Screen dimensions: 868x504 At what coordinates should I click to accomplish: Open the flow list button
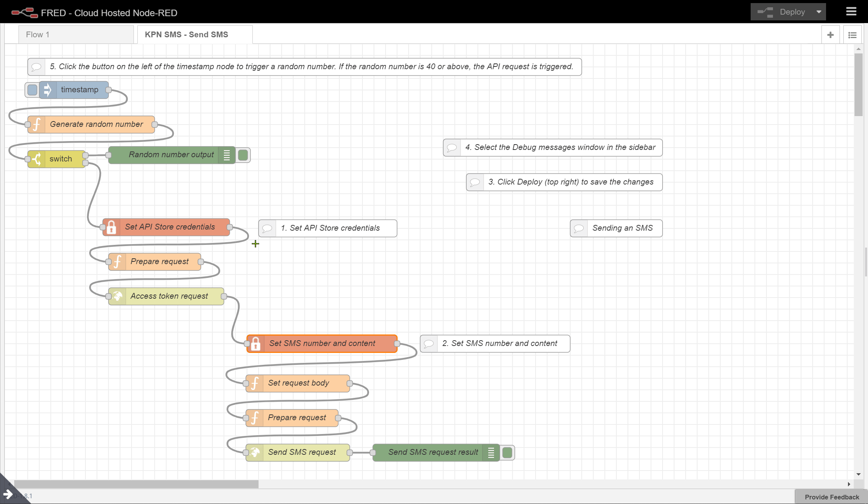click(x=853, y=35)
